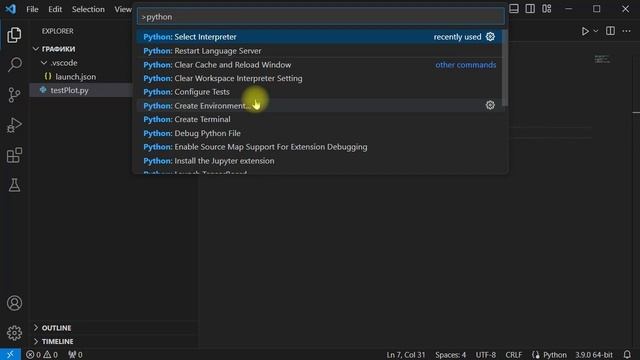Run Python: Install the Jupyter extension
This screenshot has height=360, width=640.
320,160
